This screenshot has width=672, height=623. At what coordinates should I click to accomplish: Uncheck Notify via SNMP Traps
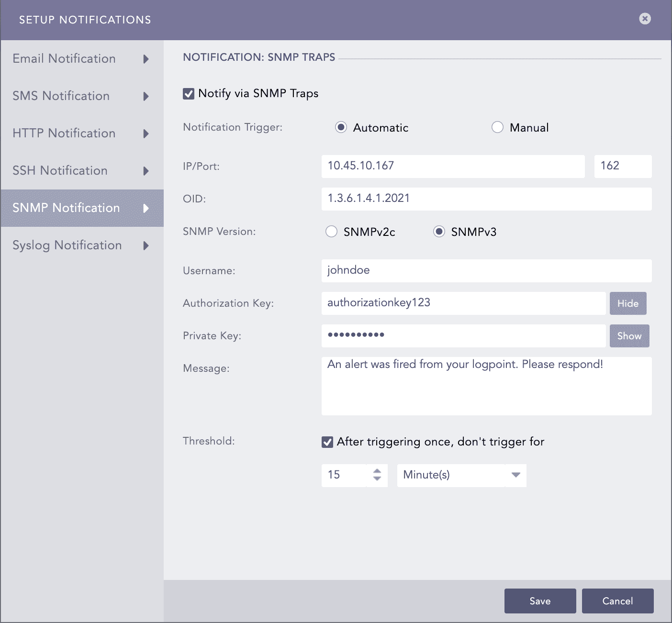(x=189, y=94)
